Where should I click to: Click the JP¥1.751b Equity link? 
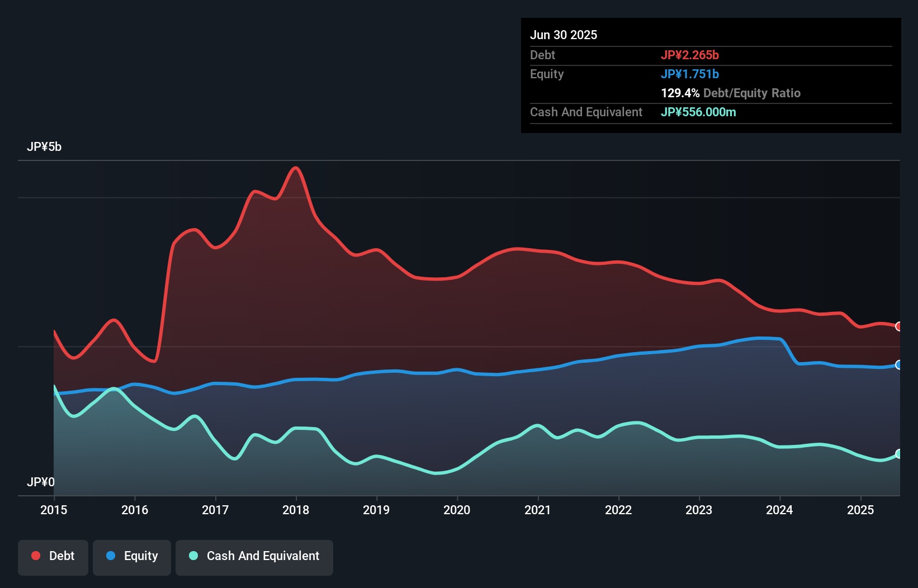690,74
